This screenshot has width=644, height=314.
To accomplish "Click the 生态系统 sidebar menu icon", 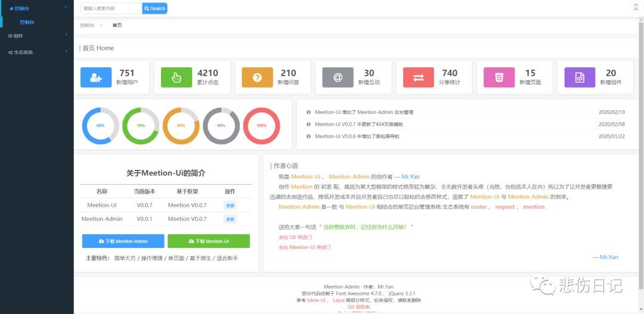I will coord(10,52).
